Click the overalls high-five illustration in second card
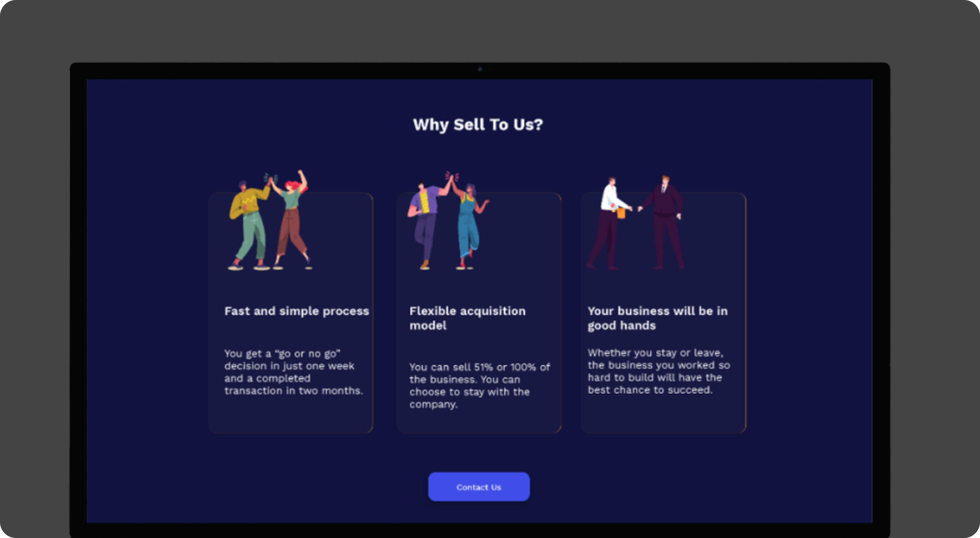Viewport: 980px width, 538px height. coord(448,220)
